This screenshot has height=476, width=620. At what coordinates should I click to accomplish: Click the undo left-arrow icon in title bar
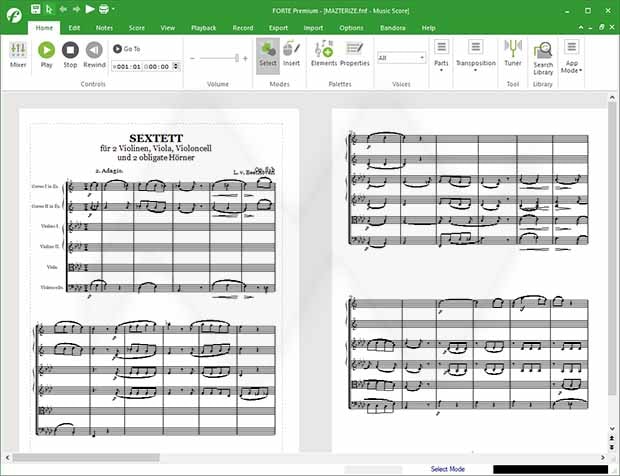pyautogui.click(x=63, y=9)
